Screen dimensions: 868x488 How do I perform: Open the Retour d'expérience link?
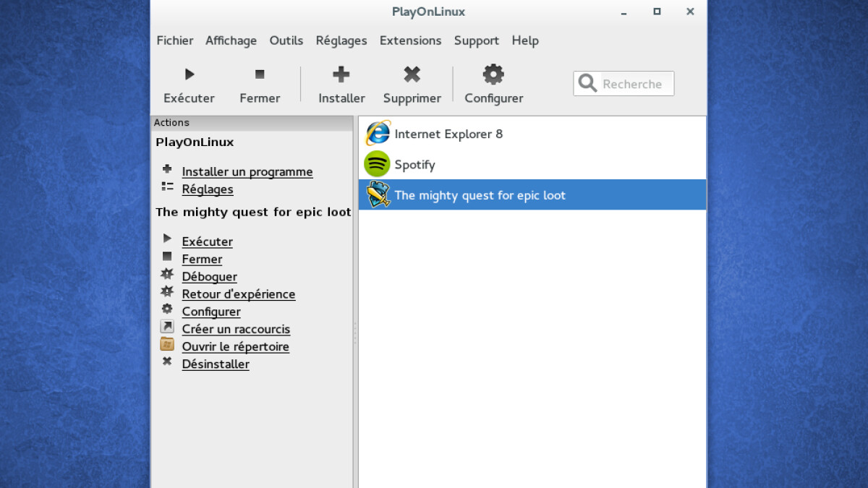pyautogui.click(x=239, y=294)
